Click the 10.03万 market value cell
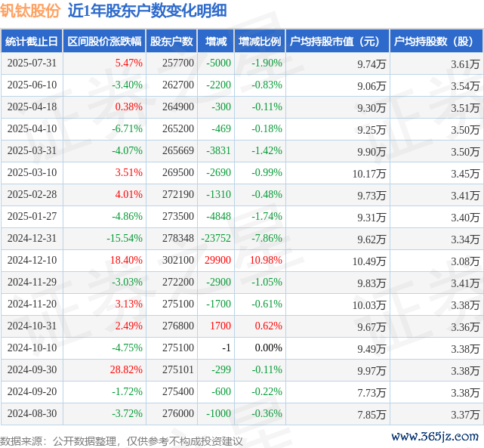 [369, 305]
